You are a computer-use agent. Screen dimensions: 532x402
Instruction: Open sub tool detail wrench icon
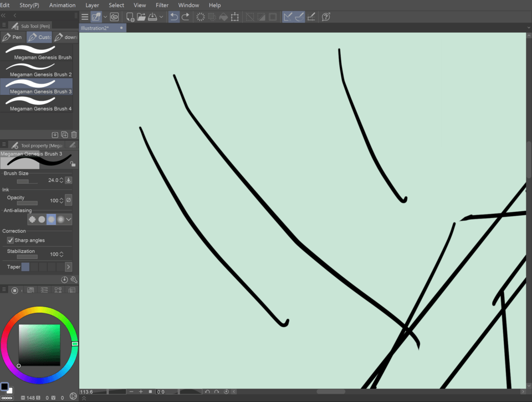tap(74, 280)
